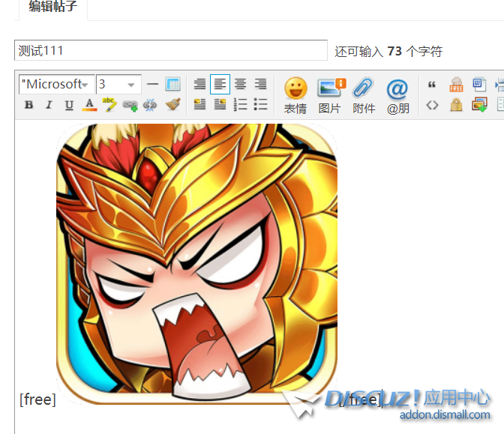504x434 pixels.
Task: Remove link with the unlink icon
Action: (x=150, y=105)
